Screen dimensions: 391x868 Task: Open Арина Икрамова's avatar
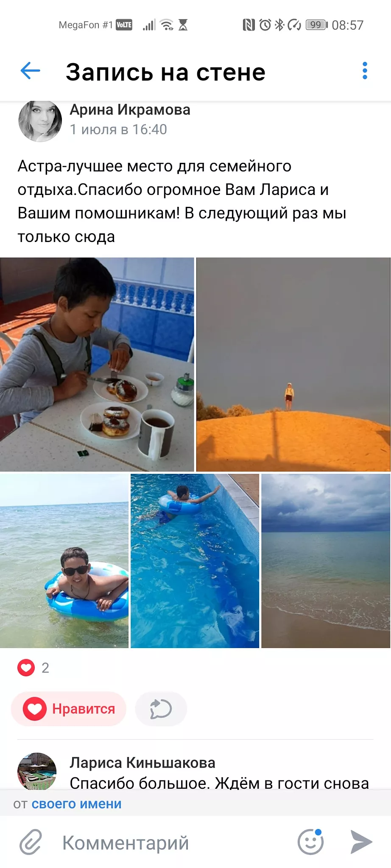40,121
